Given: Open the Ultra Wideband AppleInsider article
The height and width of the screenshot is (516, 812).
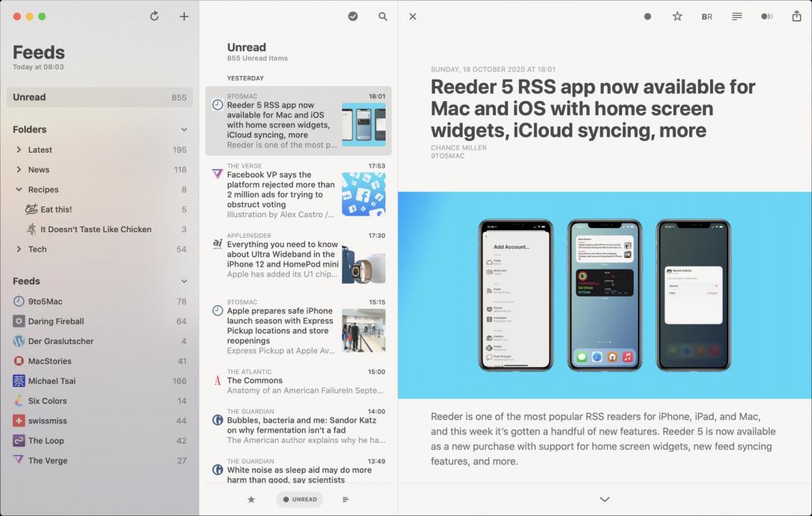Looking at the screenshot, I should (x=298, y=257).
